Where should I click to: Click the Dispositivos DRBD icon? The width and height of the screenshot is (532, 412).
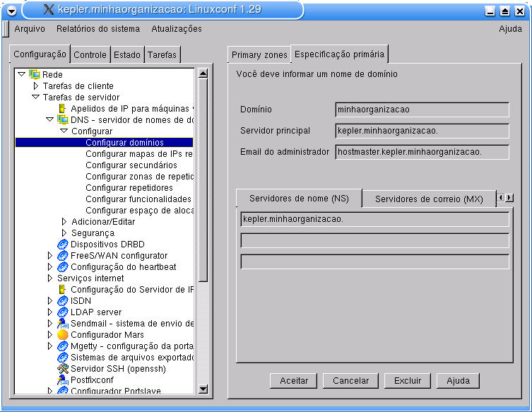pyautogui.click(x=63, y=245)
